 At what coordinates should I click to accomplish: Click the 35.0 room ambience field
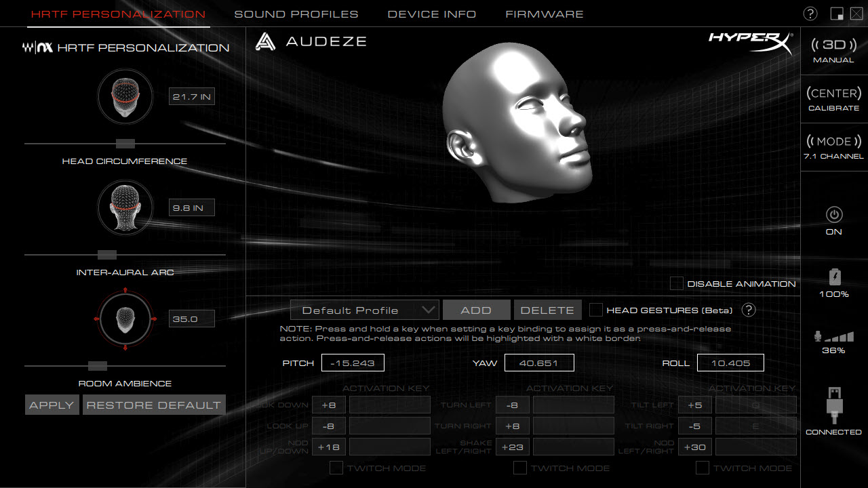click(192, 319)
